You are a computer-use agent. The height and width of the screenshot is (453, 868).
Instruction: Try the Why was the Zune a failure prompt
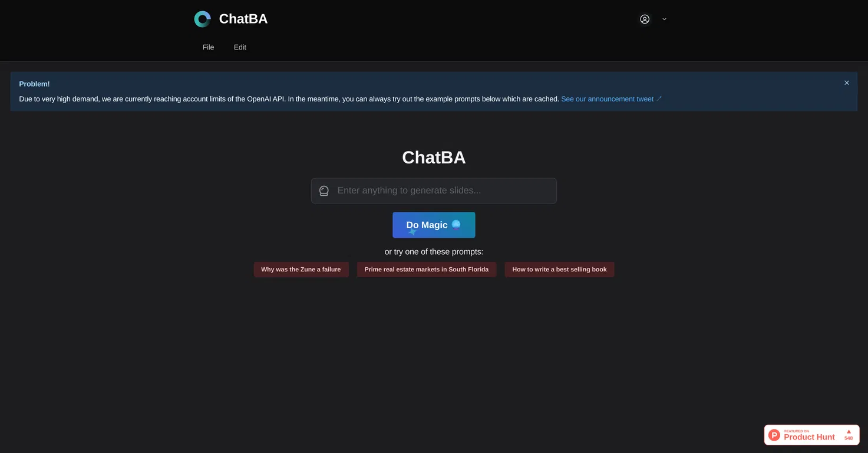point(301,270)
